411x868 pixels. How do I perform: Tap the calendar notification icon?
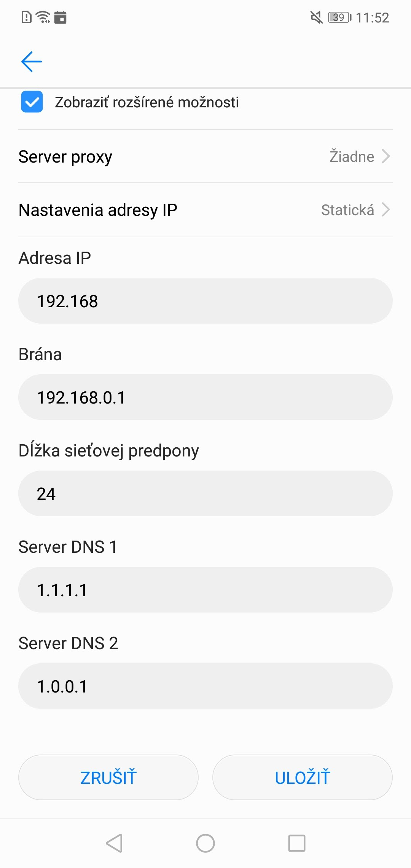[x=60, y=18]
